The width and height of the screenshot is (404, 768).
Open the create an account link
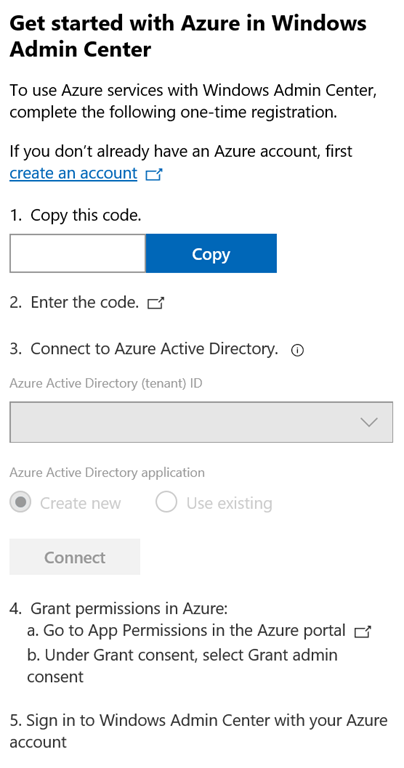73,173
